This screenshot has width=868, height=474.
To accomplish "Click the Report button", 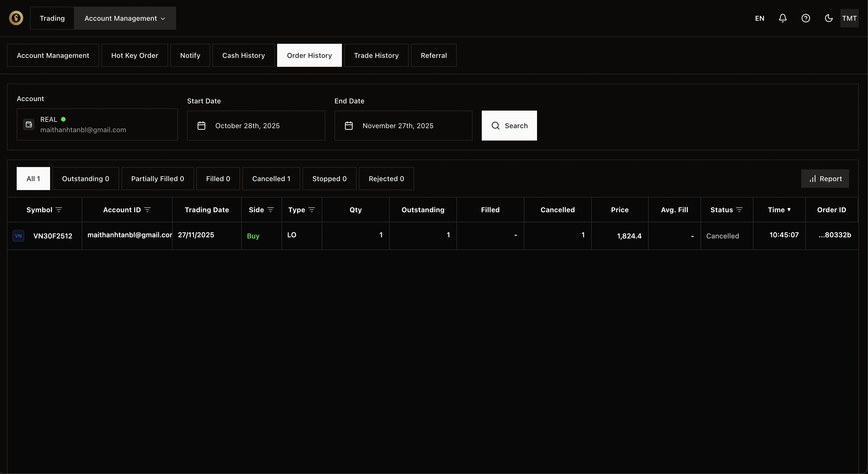I will click(x=825, y=179).
